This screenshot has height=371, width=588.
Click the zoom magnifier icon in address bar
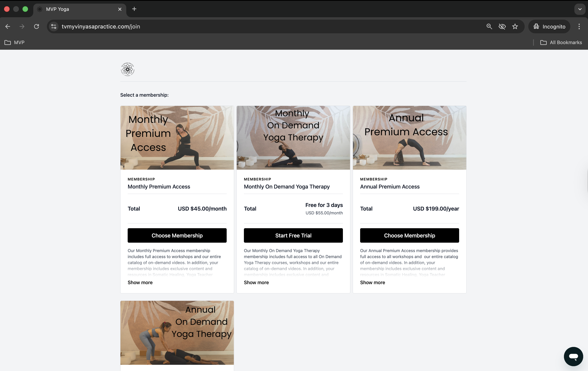(x=489, y=26)
